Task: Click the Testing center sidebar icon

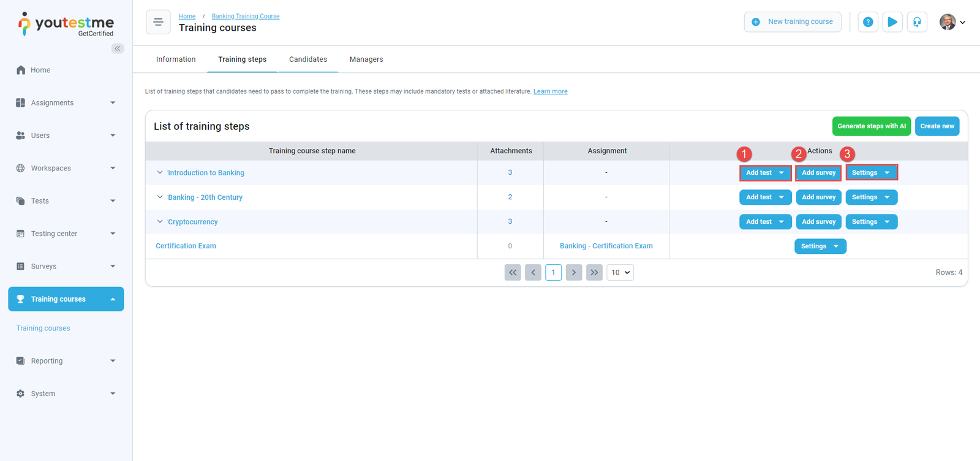Action: pos(21,234)
